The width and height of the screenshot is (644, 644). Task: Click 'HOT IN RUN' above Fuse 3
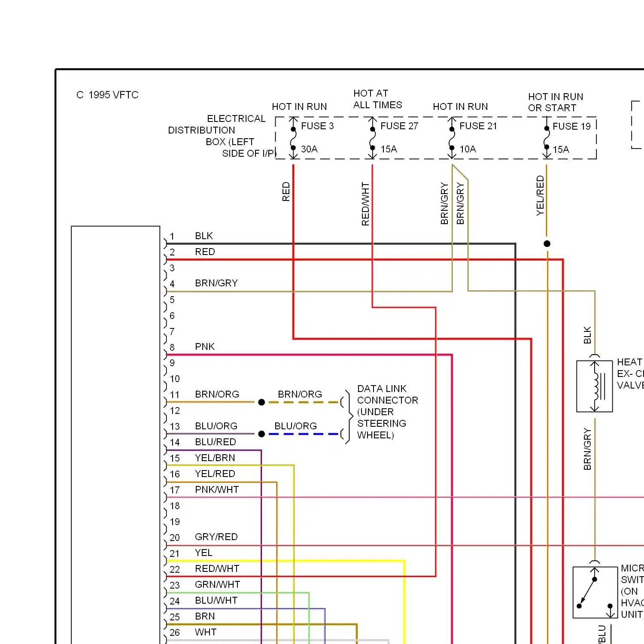(299, 106)
